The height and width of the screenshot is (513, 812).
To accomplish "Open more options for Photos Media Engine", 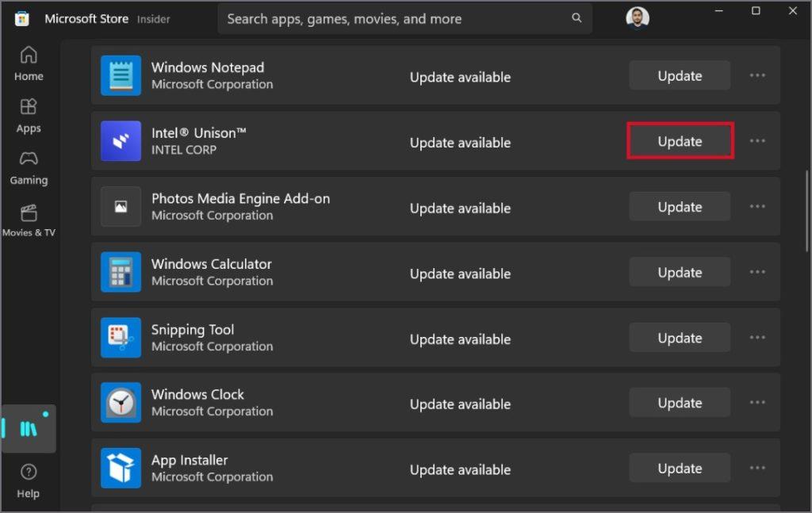I will [x=757, y=206].
